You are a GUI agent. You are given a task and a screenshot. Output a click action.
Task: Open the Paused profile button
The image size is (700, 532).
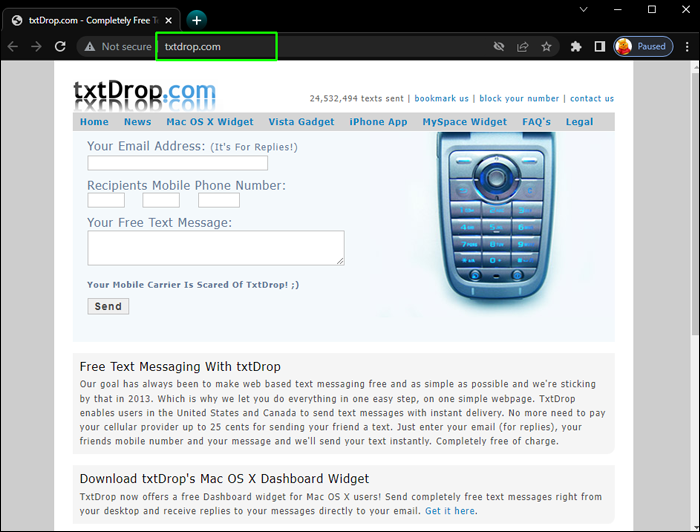tap(643, 46)
